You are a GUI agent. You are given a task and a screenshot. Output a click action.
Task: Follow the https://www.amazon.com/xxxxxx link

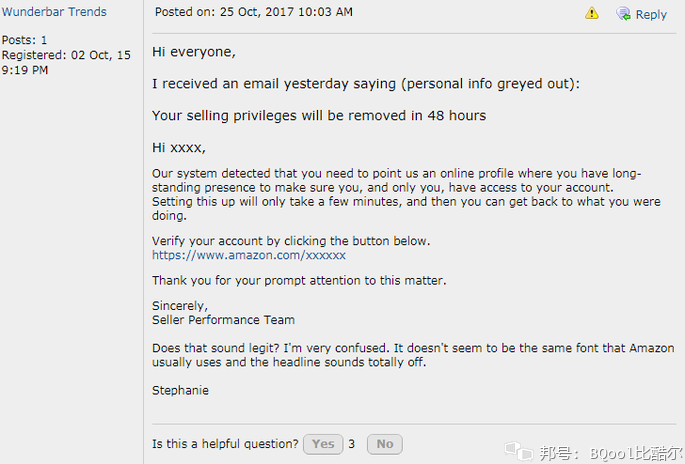[249, 255]
